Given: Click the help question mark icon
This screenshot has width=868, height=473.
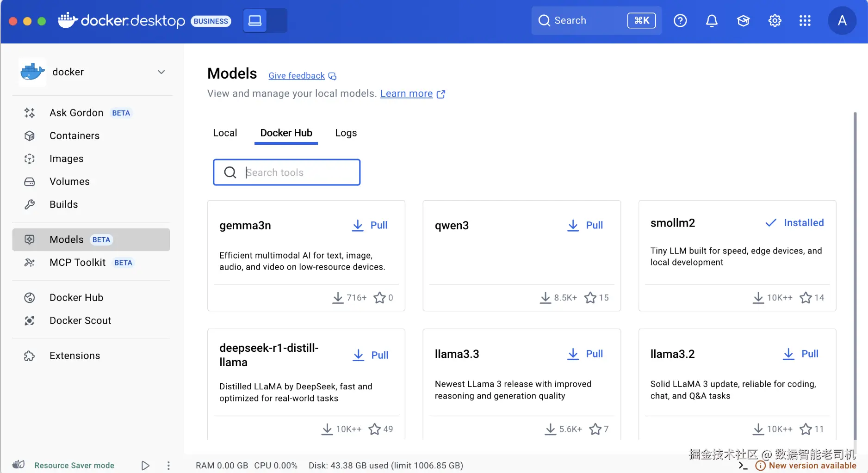Looking at the screenshot, I should click(680, 21).
